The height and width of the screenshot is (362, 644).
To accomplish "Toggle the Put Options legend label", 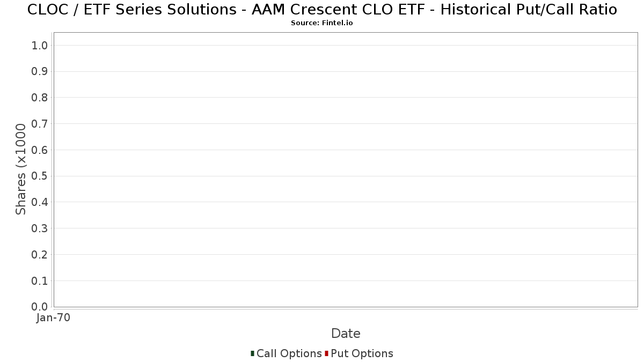I will click(362, 353).
